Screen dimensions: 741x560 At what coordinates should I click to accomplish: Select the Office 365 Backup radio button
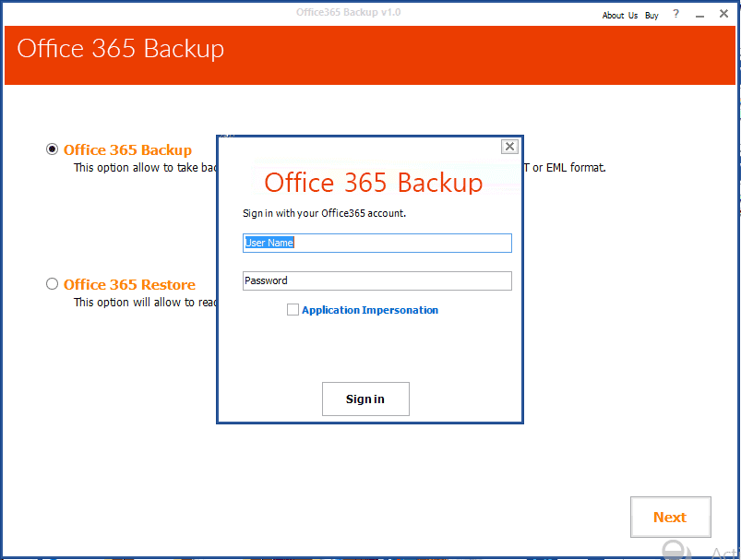tap(52, 149)
